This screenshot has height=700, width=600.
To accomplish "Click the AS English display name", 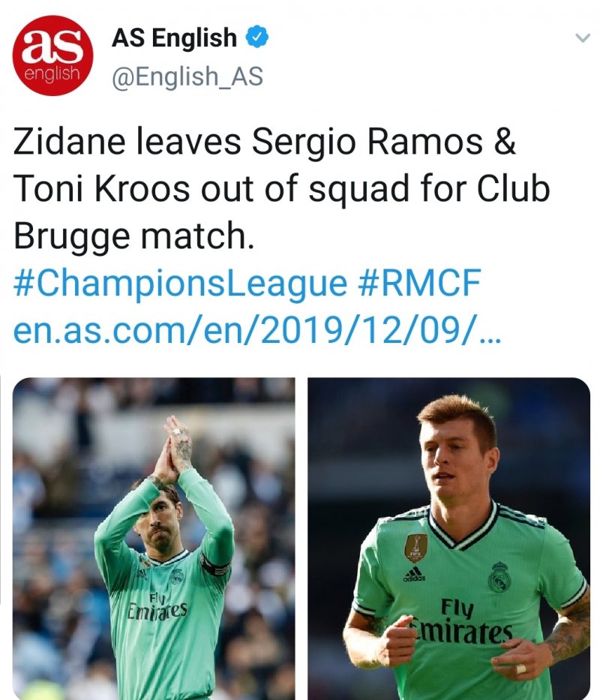I will 174,38.
